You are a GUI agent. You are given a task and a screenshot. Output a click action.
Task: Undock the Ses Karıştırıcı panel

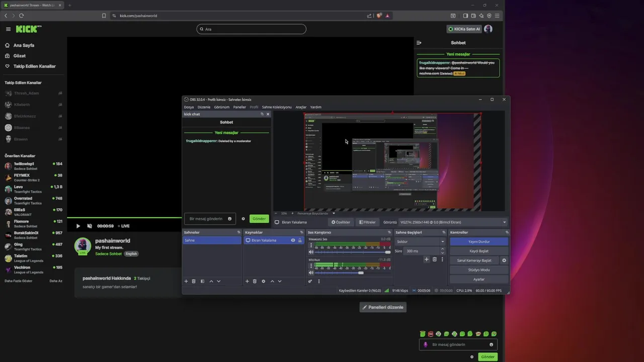pos(389,232)
